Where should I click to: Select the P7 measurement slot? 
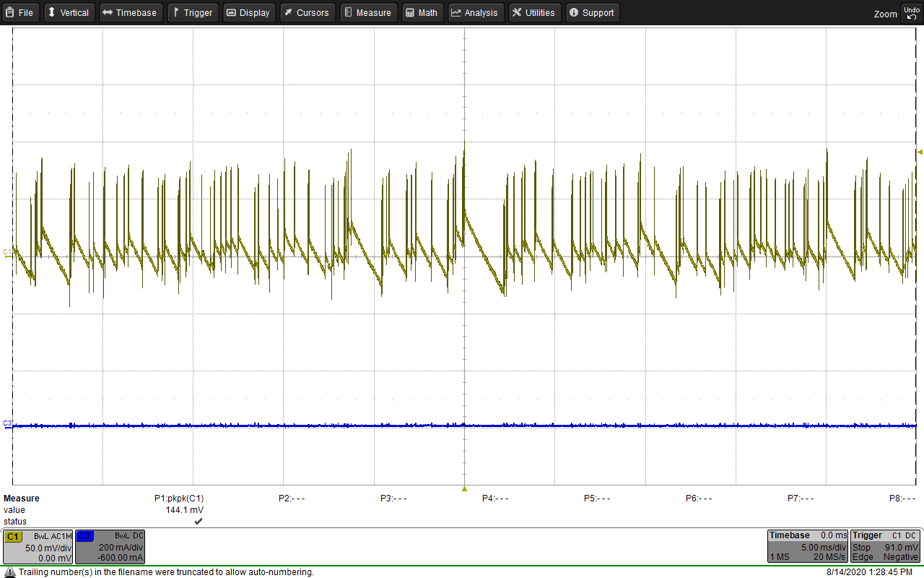(x=801, y=499)
